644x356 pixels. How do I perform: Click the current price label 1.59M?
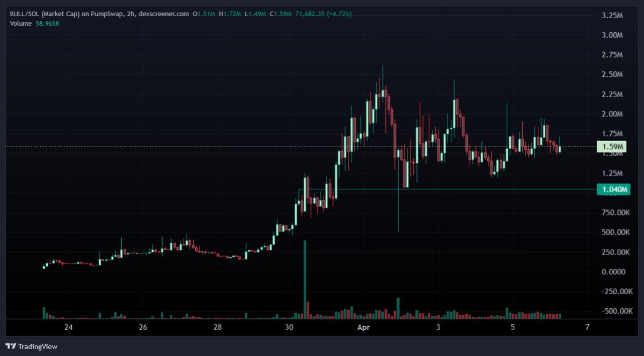coord(612,147)
